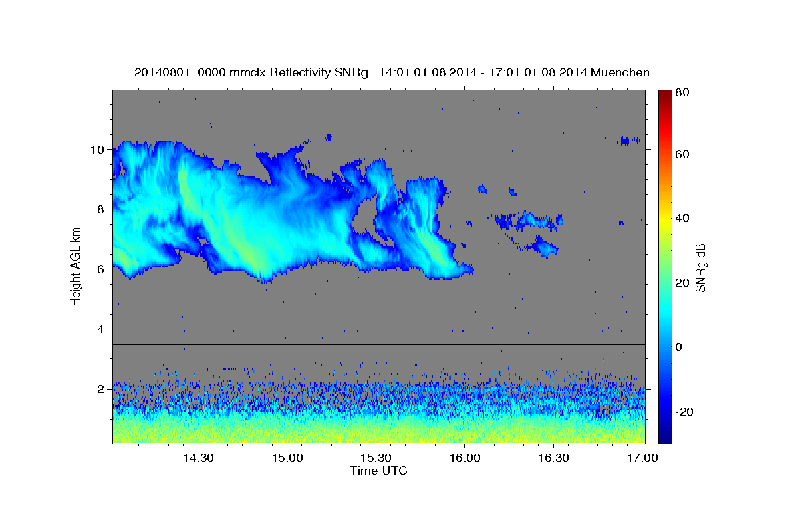
Task: Click the 14:30 time tick label
Action: click(198, 458)
